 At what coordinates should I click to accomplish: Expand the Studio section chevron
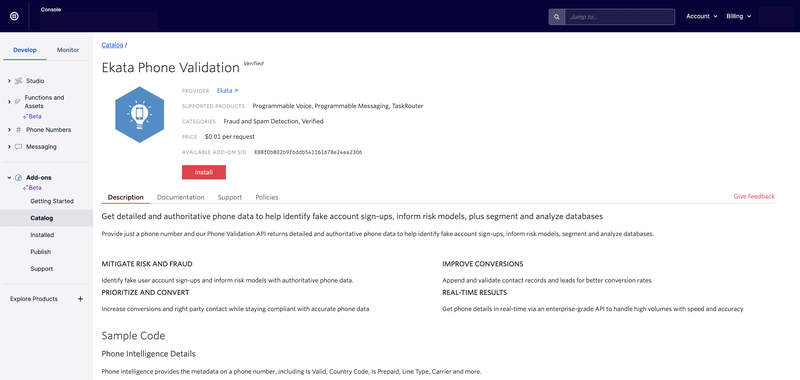(9, 81)
